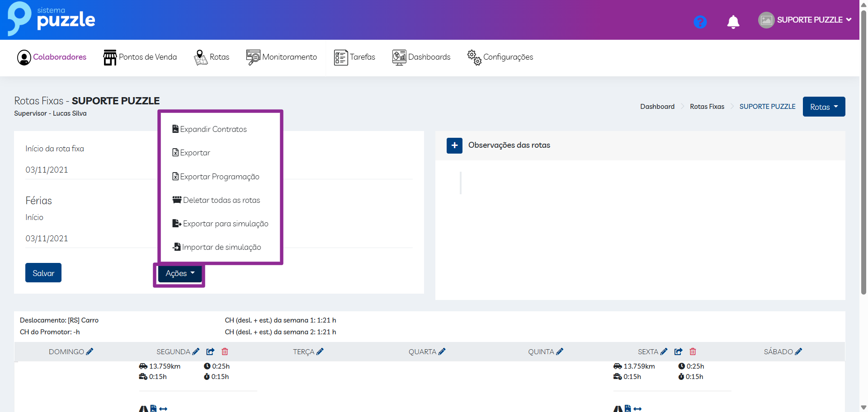Toggle the Ações dropdown button

pyautogui.click(x=179, y=273)
